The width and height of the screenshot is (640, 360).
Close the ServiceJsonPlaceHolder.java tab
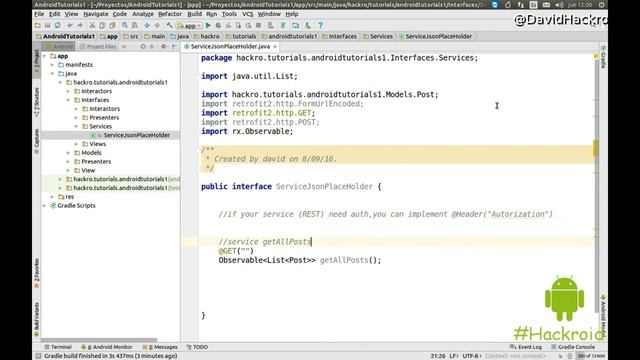(275, 47)
